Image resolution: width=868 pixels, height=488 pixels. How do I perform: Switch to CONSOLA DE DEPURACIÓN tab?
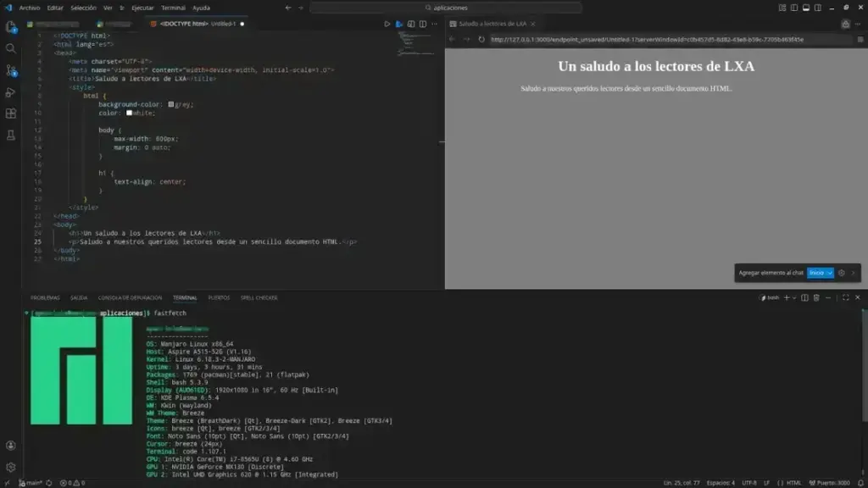130,297
